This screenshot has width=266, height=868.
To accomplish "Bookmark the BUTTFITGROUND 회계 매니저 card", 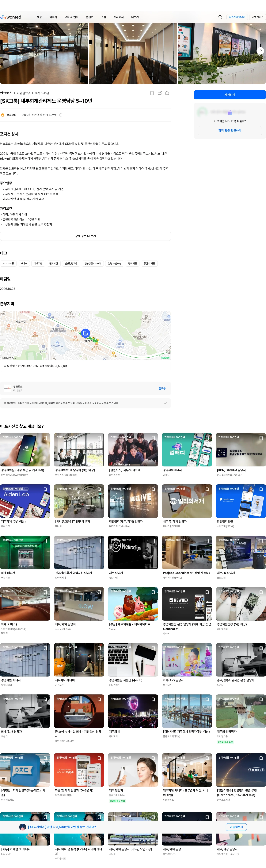I will click(x=45, y=541).
